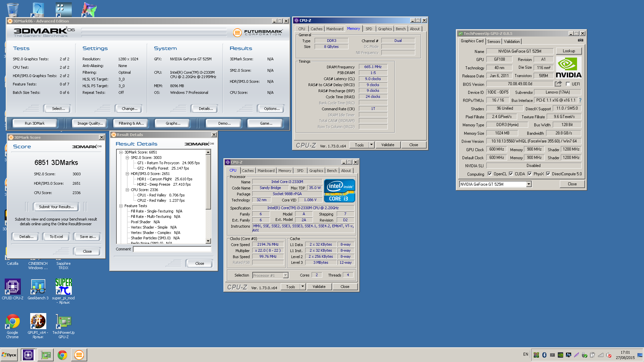Click the 3DMark06 taskbar button
The image size is (644, 362).
pos(79,355)
